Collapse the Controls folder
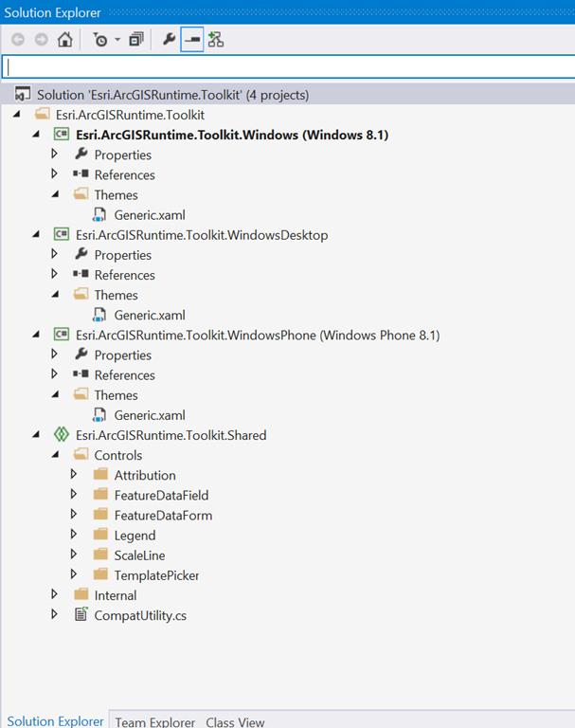The image size is (575, 728). click(56, 455)
